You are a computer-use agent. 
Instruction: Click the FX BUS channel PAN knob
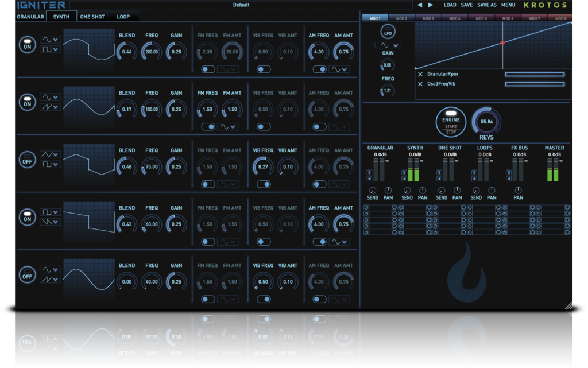pos(518,191)
